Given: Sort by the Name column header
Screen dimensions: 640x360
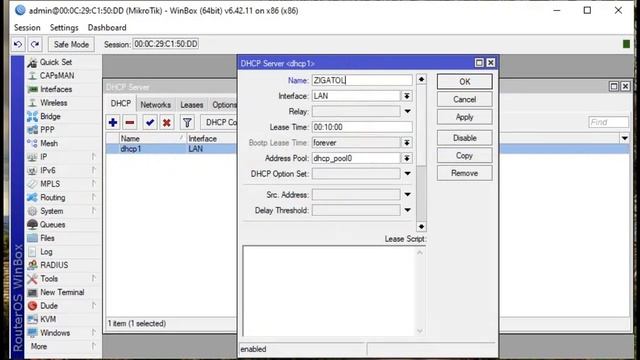Looking at the screenshot, I should point(152,138).
